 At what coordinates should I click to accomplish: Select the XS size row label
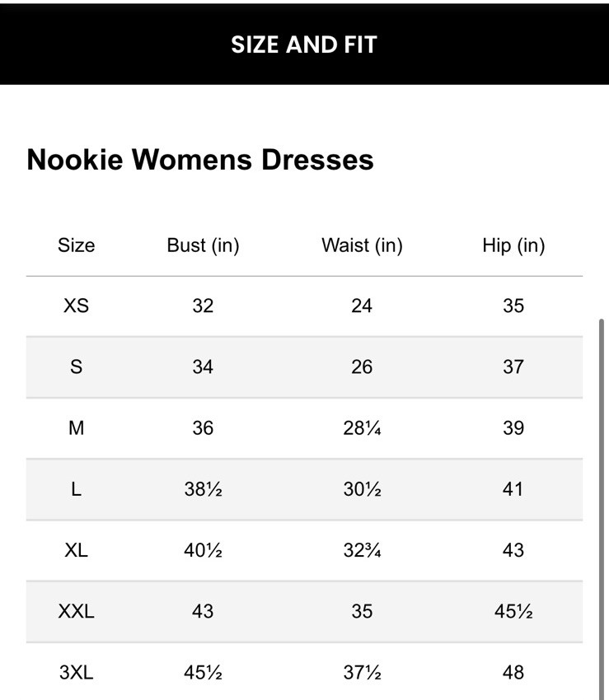pyautogui.click(x=76, y=306)
